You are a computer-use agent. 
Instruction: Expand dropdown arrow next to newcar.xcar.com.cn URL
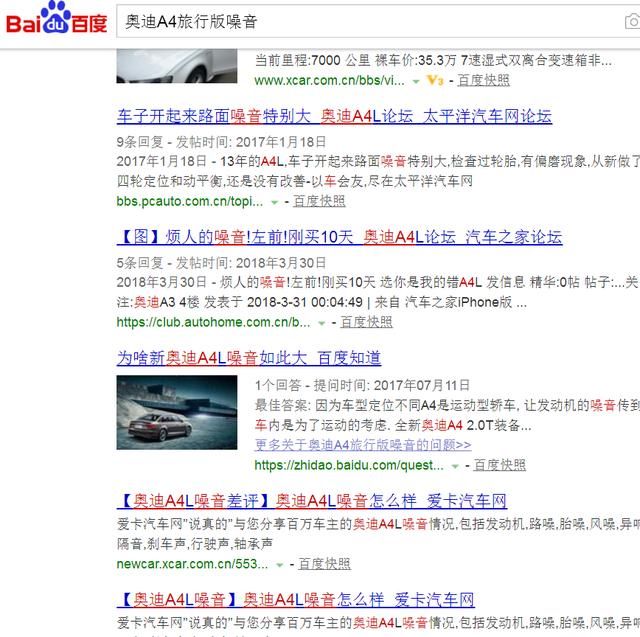(x=280, y=565)
